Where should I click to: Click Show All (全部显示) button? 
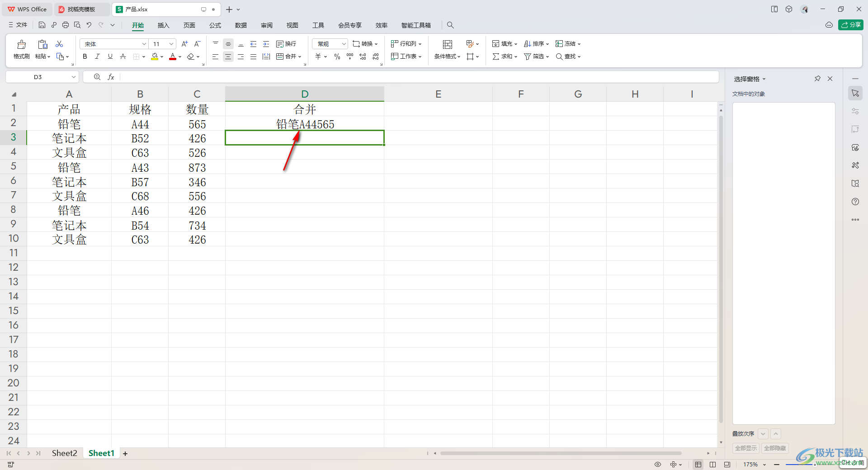(x=746, y=448)
